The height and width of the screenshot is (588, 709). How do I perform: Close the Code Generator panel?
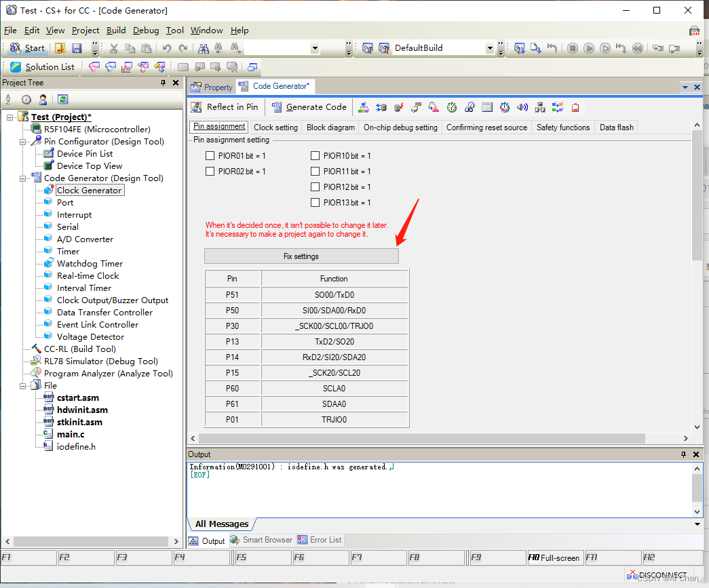tap(697, 87)
